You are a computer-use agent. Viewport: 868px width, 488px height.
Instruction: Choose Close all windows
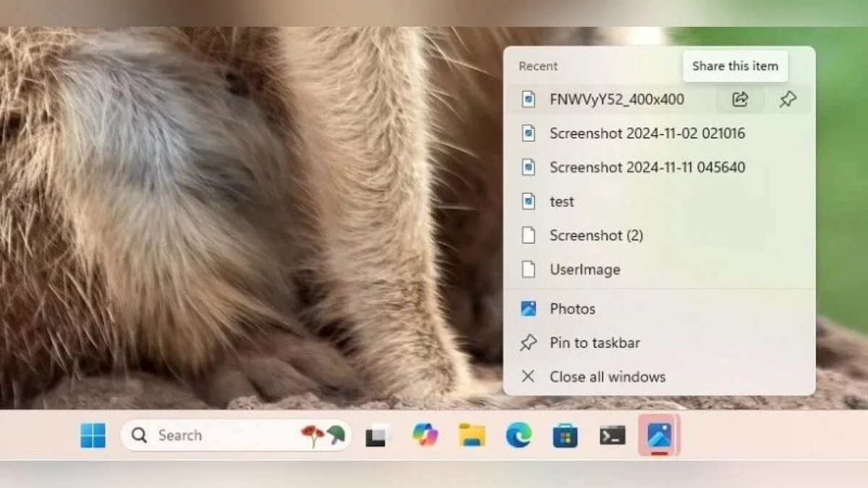click(607, 377)
